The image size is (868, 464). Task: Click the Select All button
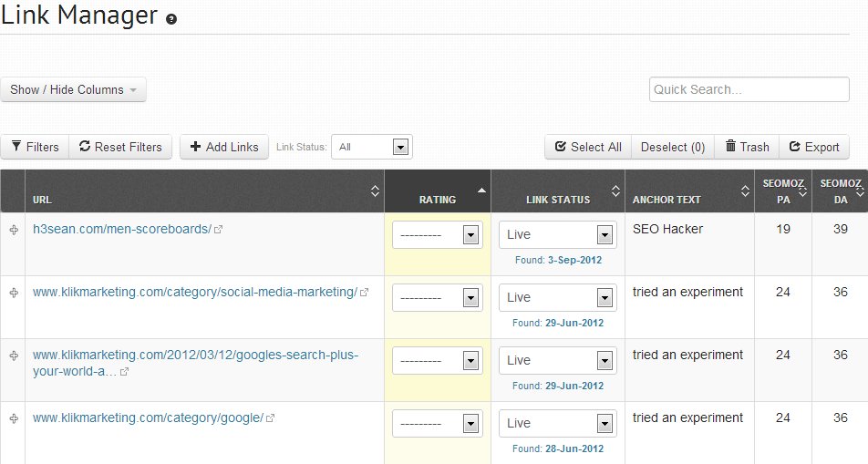coord(588,147)
